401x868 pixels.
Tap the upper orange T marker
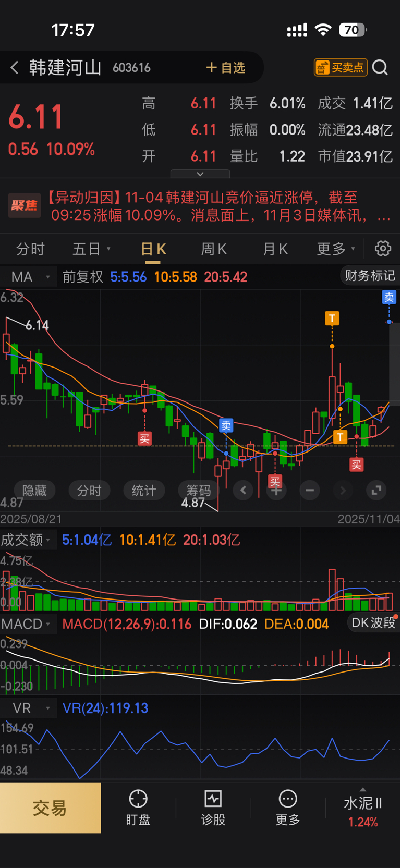pos(332,318)
